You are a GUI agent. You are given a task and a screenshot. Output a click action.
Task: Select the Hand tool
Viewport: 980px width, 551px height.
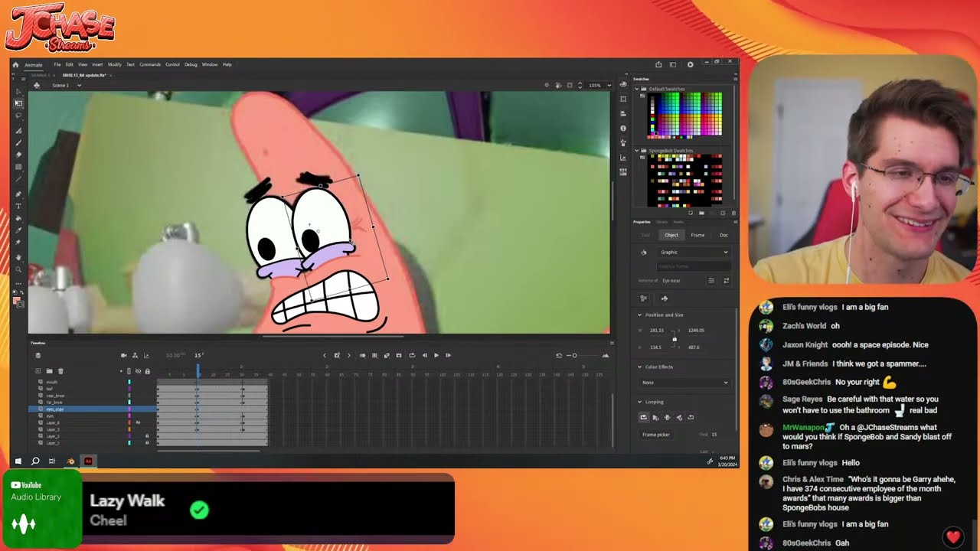click(x=18, y=257)
